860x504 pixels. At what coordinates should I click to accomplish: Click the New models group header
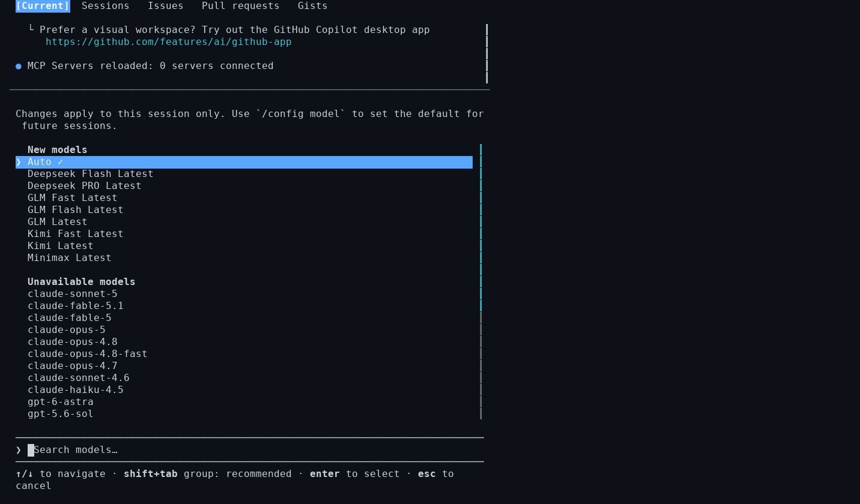(x=58, y=150)
